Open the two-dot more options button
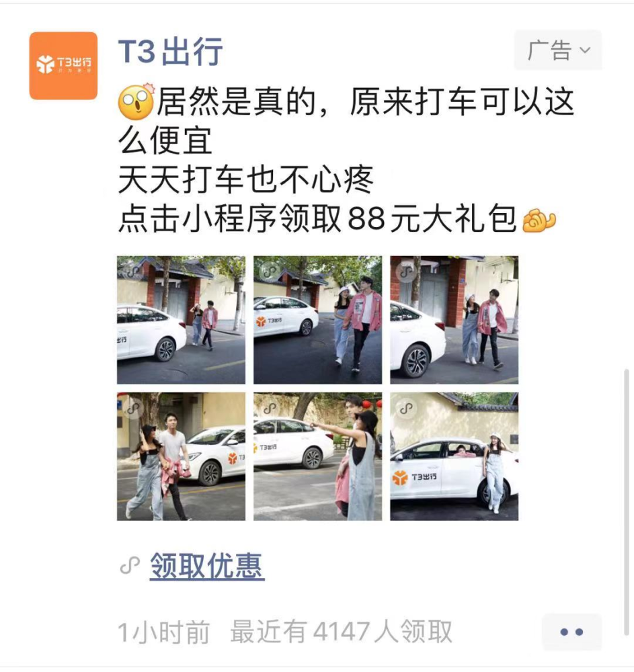The image size is (634, 672). [571, 632]
